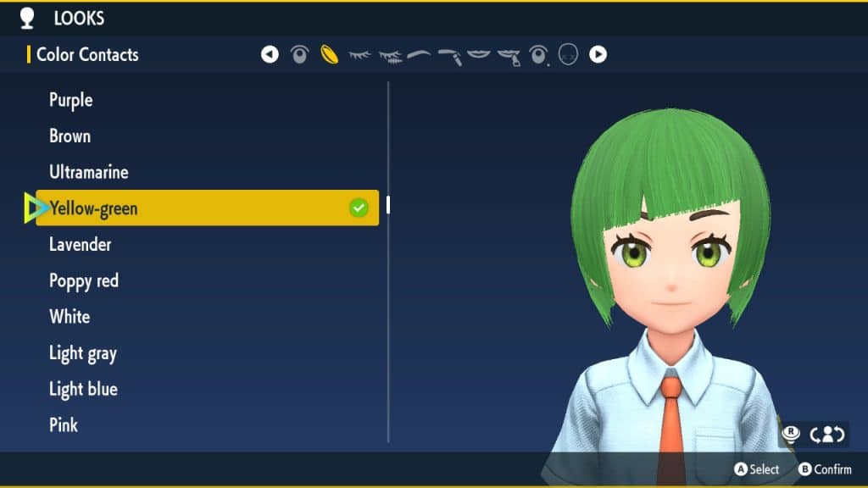Choose the Lavender contact color
The image size is (868, 488).
pyautogui.click(x=81, y=245)
